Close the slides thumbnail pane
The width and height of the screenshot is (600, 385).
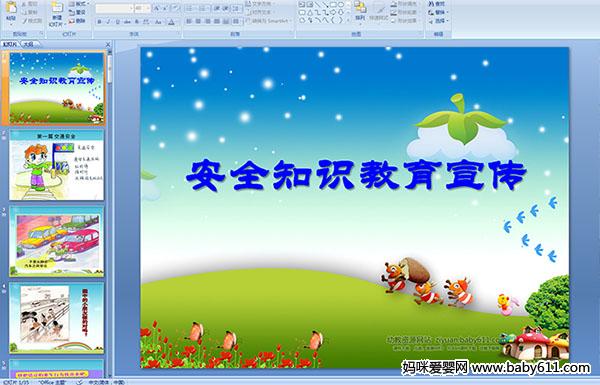coord(108,44)
